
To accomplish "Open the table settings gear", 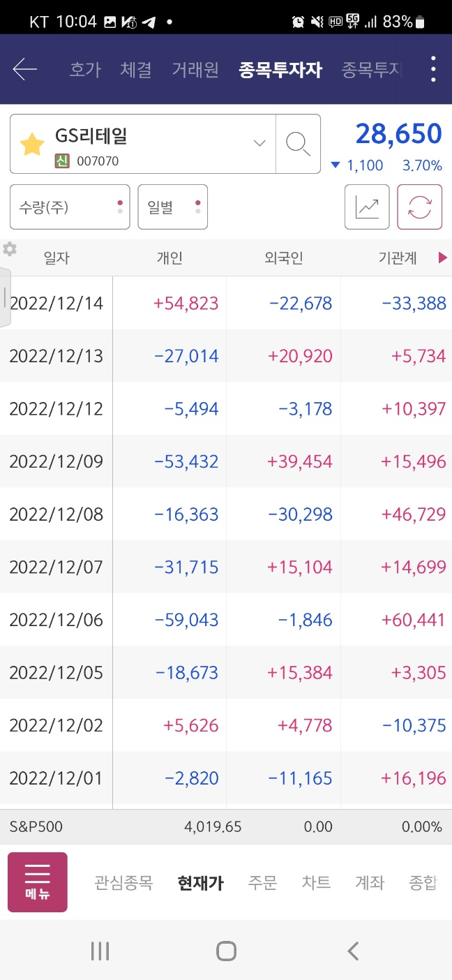I will 10,249.
